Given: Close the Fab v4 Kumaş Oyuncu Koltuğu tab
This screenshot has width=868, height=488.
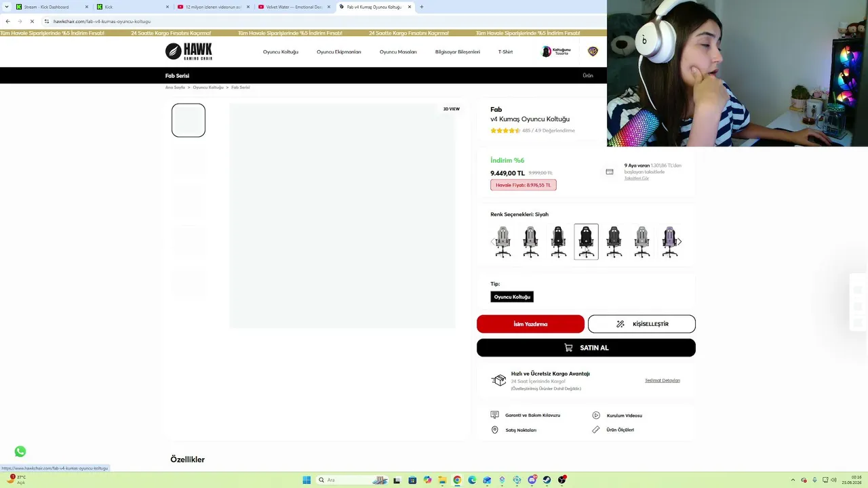Looking at the screenshot, I should pos(410,7).
